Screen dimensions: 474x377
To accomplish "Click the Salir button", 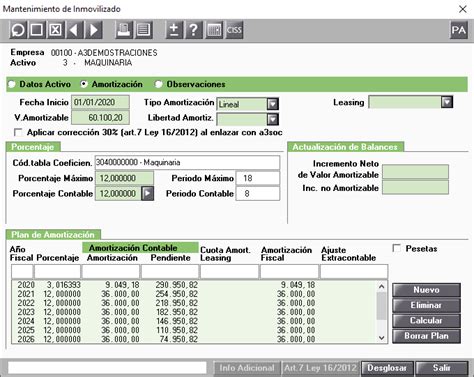I will (x=442, y=368).
